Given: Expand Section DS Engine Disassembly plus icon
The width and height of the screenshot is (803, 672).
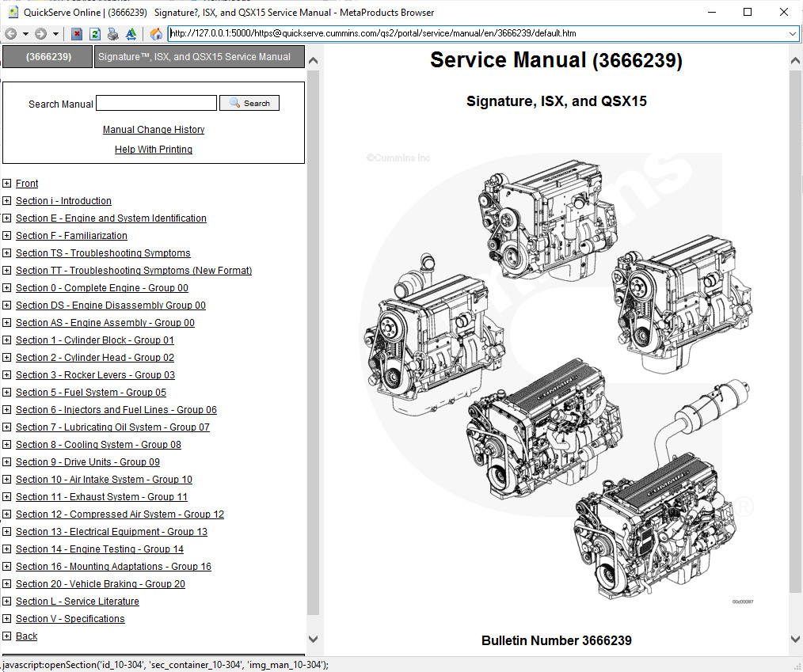Looking at the screenshot, I should click(6, 305).
